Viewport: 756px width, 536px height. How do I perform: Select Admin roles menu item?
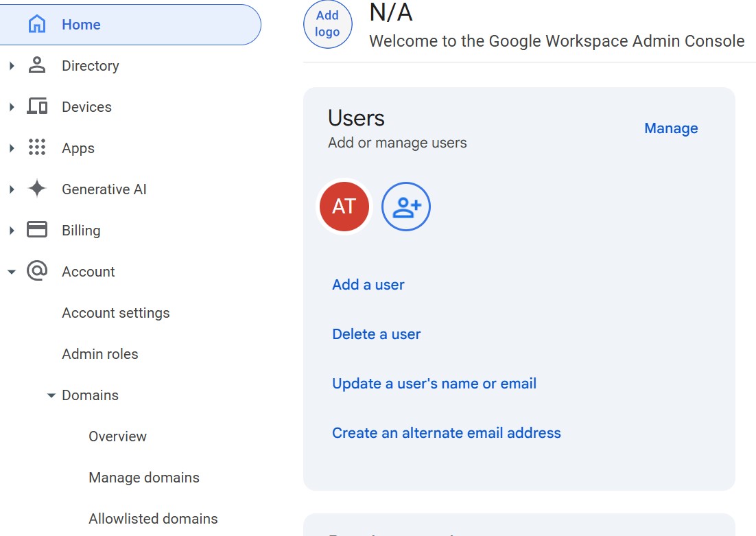(100, 354)
